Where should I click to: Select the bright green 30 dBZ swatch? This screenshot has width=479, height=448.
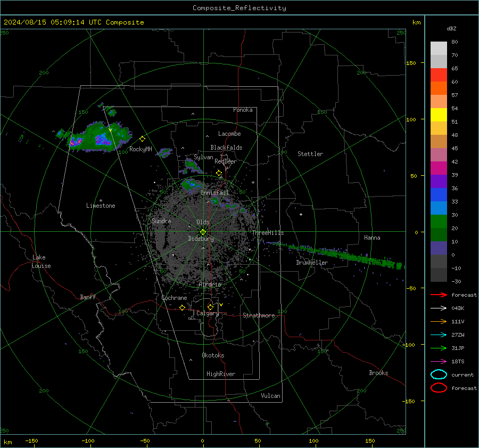439,221
